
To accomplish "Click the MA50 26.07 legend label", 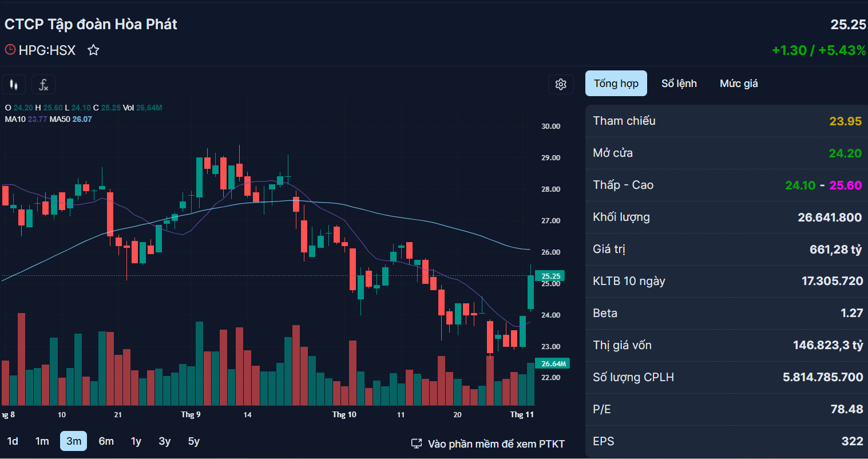I will pos(70,119).
